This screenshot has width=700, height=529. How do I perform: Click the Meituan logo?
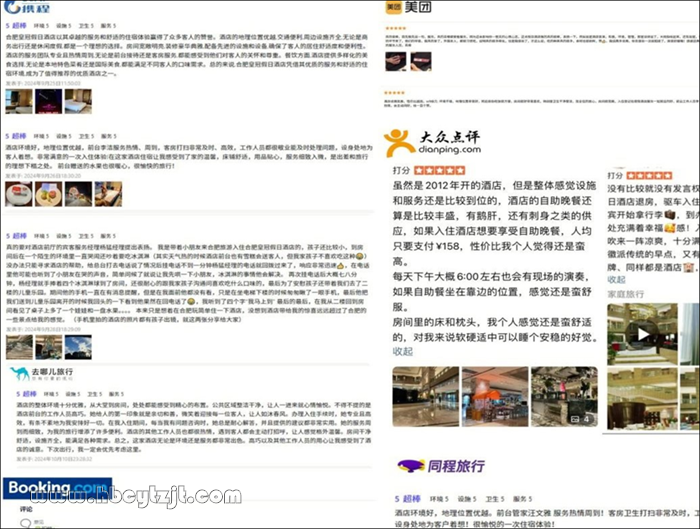click(x=408, y=7)
